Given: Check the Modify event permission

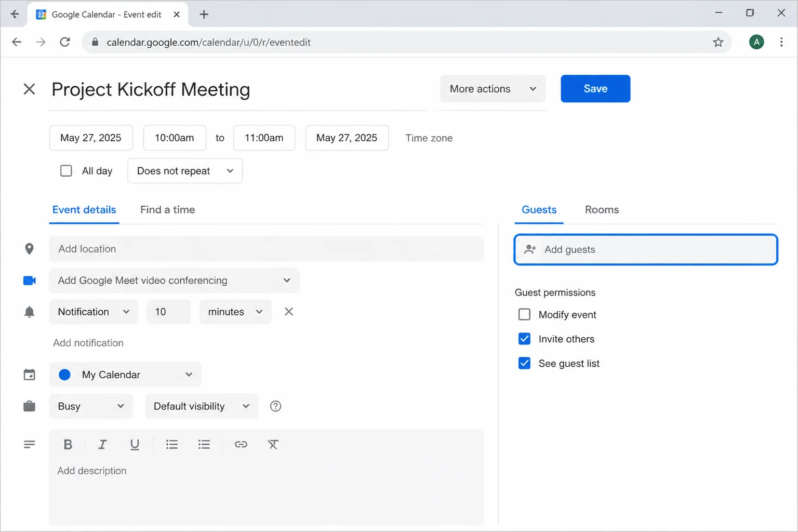Looking at the screenshot, I should (525, 315).
